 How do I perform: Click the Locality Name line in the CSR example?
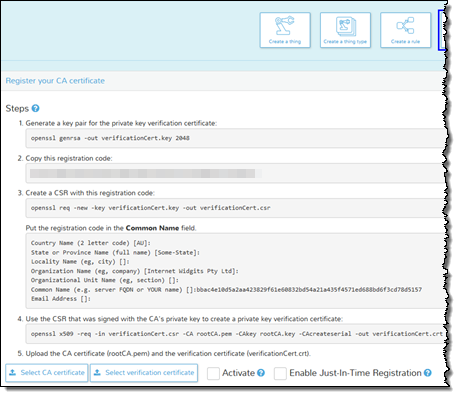80,262
